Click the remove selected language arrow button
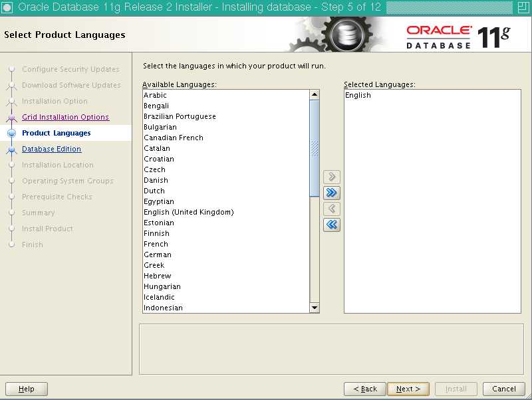 click(x=331, y=209)
